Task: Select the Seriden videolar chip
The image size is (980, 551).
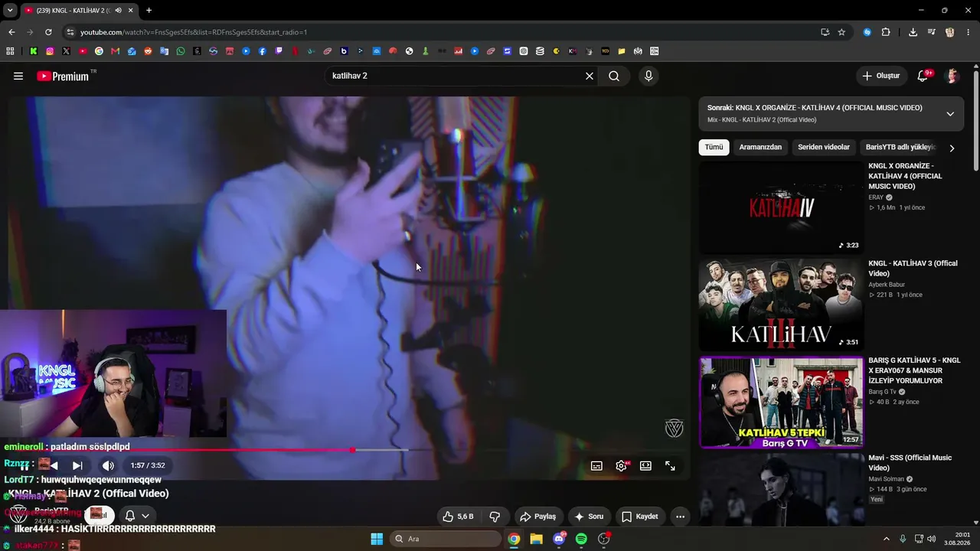Action: pos(824,147)
